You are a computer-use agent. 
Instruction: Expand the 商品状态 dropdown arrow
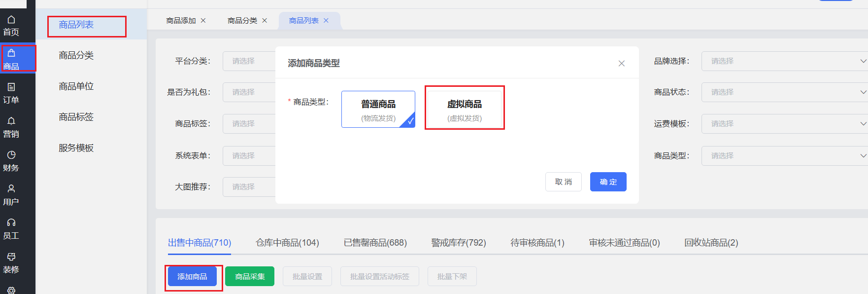pos(863,92)
